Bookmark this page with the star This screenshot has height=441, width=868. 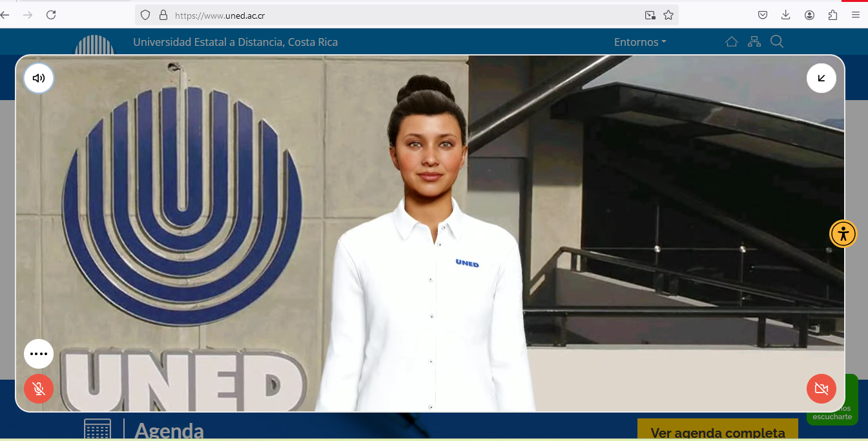[x=668, y=15]
